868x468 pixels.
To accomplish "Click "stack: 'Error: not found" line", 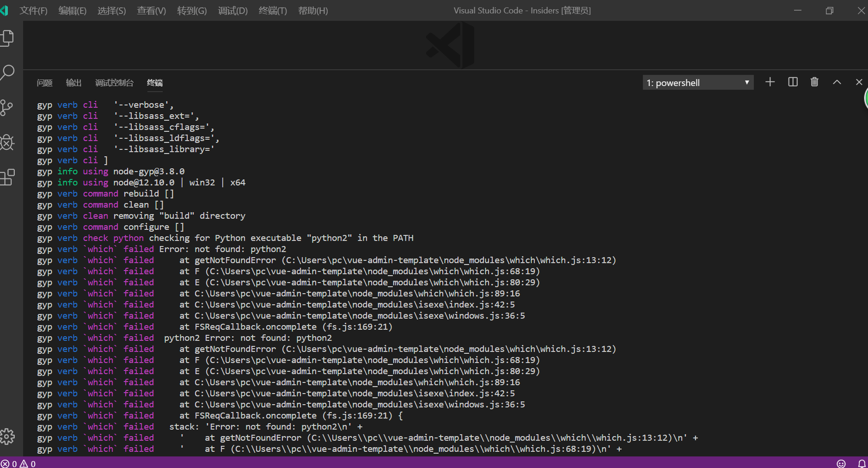I will pos(266,427).
